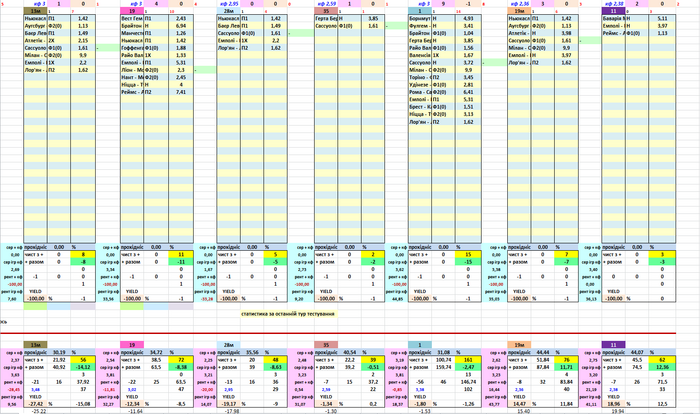The width and height of the screenshot is (700, 414).
Task: Select the odds cell '6,94'
Action: coord(181,26)
